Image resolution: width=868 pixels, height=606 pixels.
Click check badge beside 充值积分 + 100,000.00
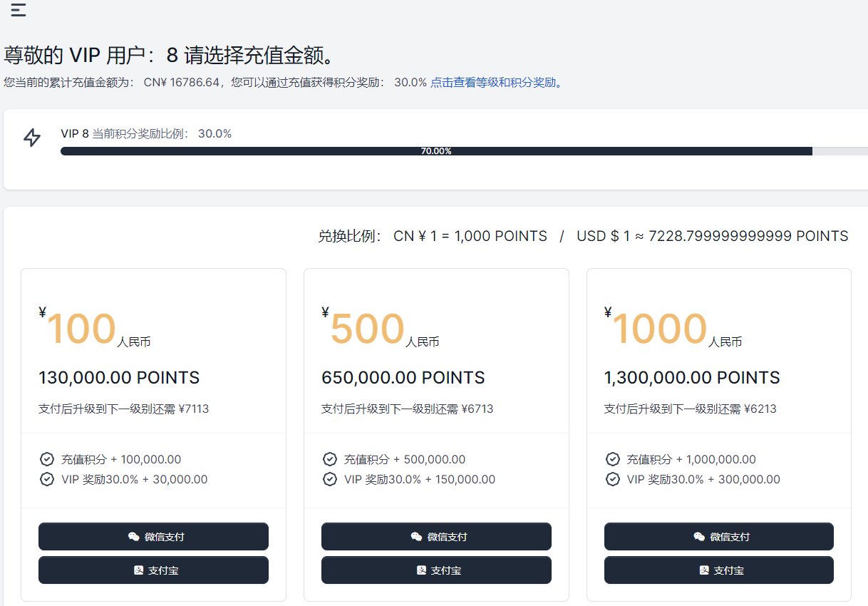47,459
